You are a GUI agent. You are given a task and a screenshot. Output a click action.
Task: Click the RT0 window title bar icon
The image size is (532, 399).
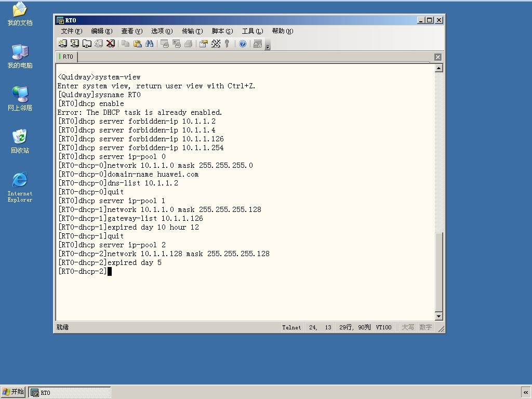pyautogui.click(x=60, y=20)
